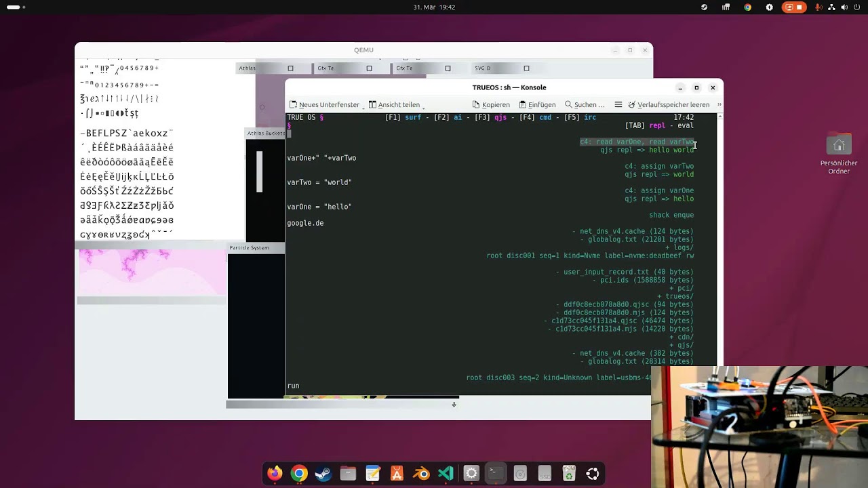Open the optical disc drive dock icon
Viewport: 868px width, 488px height.
(520, 474)
